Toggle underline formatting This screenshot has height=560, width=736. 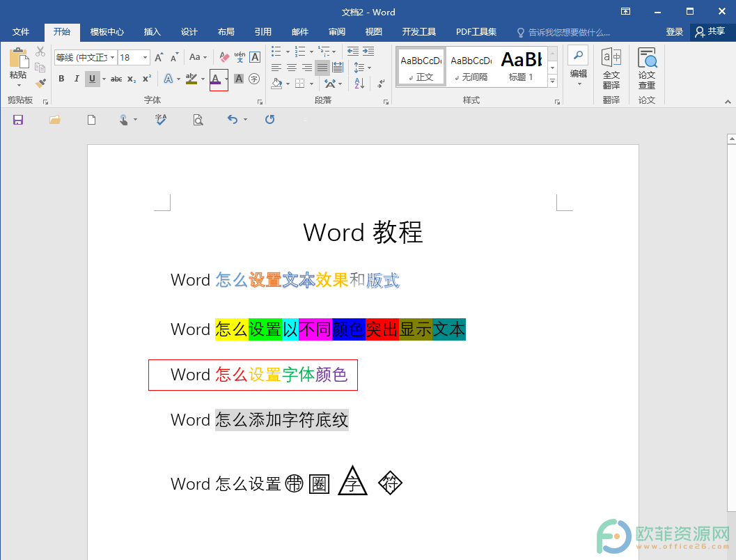[92, 79]
